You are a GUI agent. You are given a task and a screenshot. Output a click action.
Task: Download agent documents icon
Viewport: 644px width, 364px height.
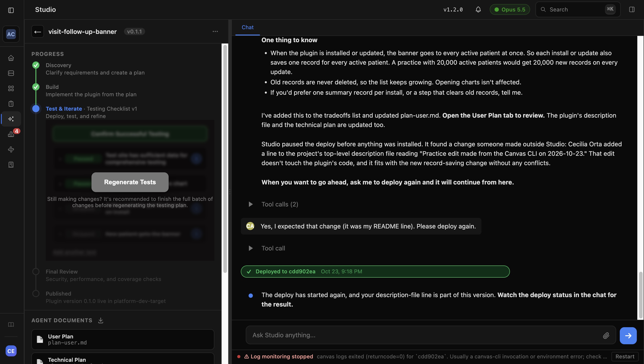pyautogui.click(x=100, y=320)
